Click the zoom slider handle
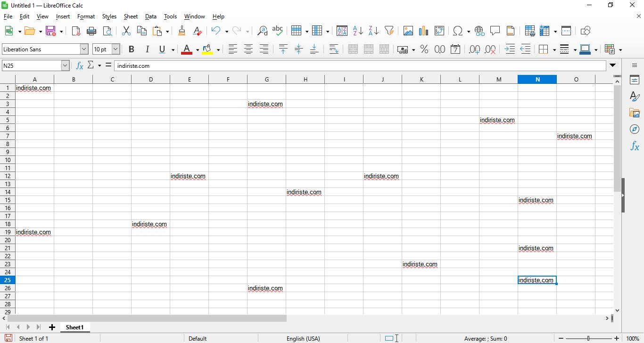Viewport: 644px width, 343px height. pos(588,338)
